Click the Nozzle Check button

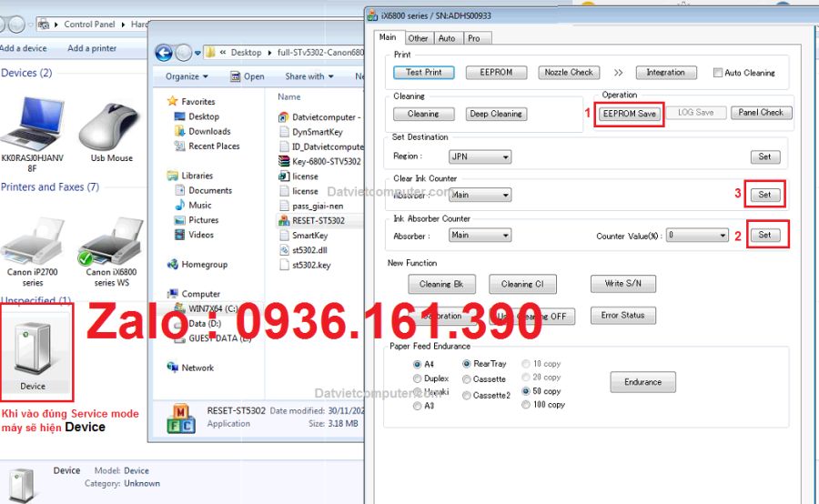click(569, 72)
